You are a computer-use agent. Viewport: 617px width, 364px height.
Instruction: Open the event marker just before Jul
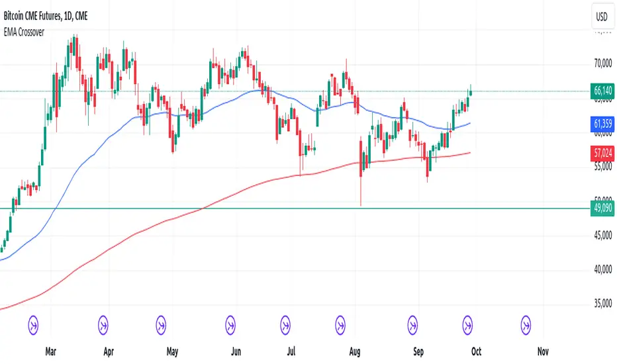(x=285, y=326)
